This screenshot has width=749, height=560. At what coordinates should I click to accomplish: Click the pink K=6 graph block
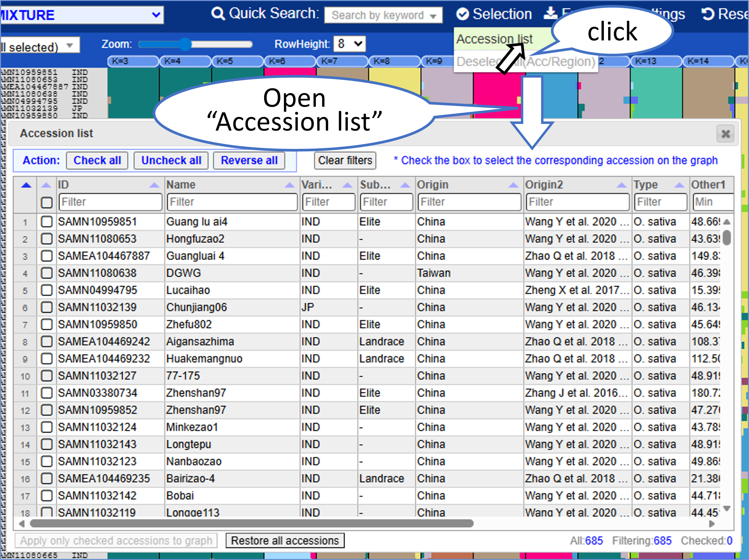pyautogui.click(x=290, y=72)
